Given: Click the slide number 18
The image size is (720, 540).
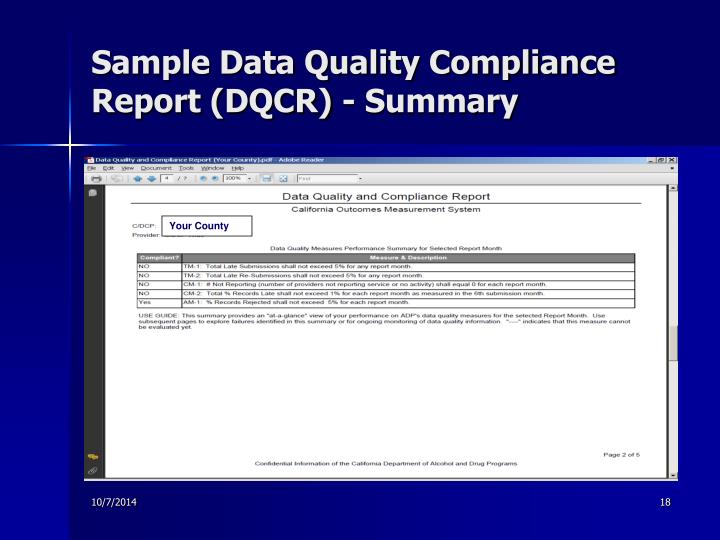Looking at the screenshot, I should 665,502.
